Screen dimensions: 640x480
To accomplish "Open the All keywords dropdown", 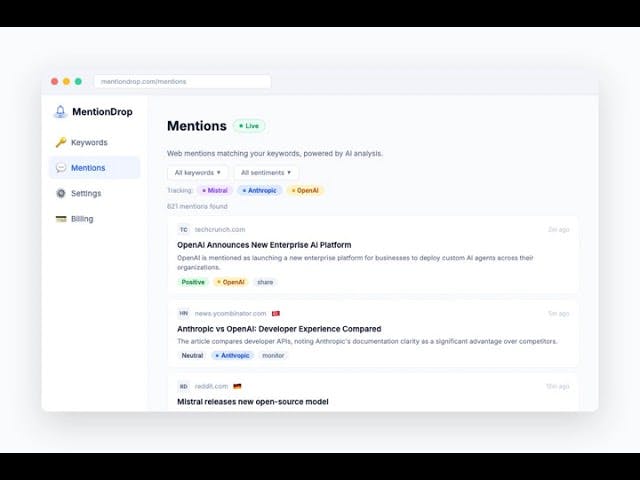I will [198, 173].
